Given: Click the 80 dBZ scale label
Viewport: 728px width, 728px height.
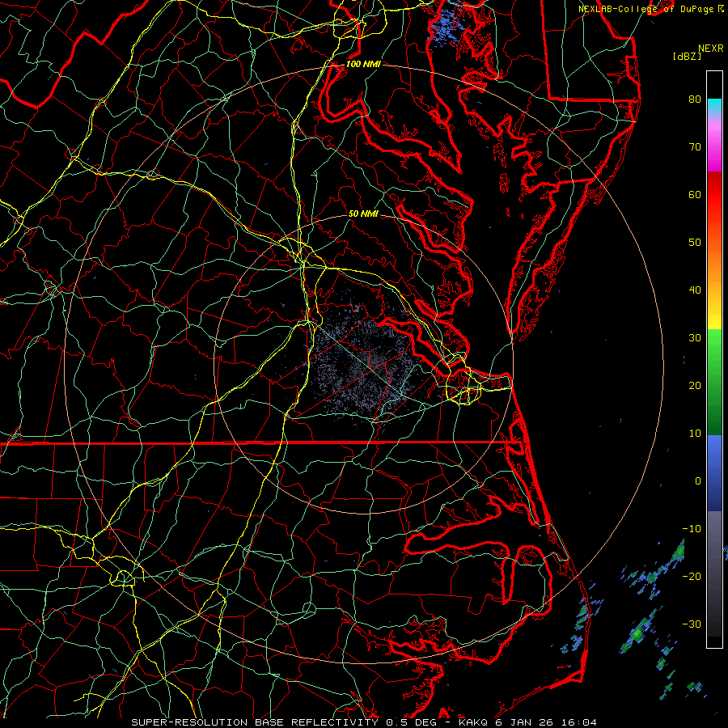Looking at the screenshot, I should coord(695,99).
